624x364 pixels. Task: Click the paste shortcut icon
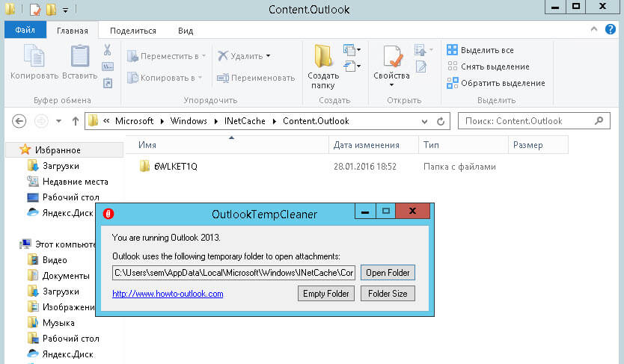108,83
